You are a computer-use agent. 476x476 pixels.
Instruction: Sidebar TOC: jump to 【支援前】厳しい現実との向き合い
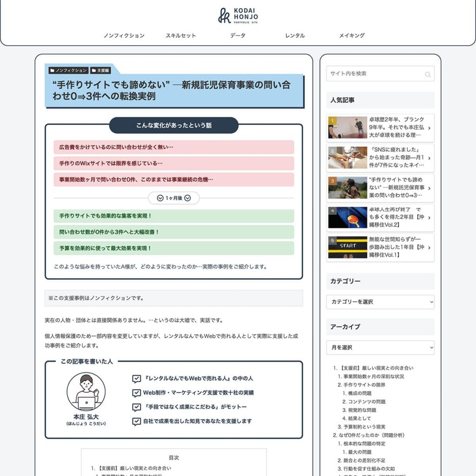(x=376, y=368)
